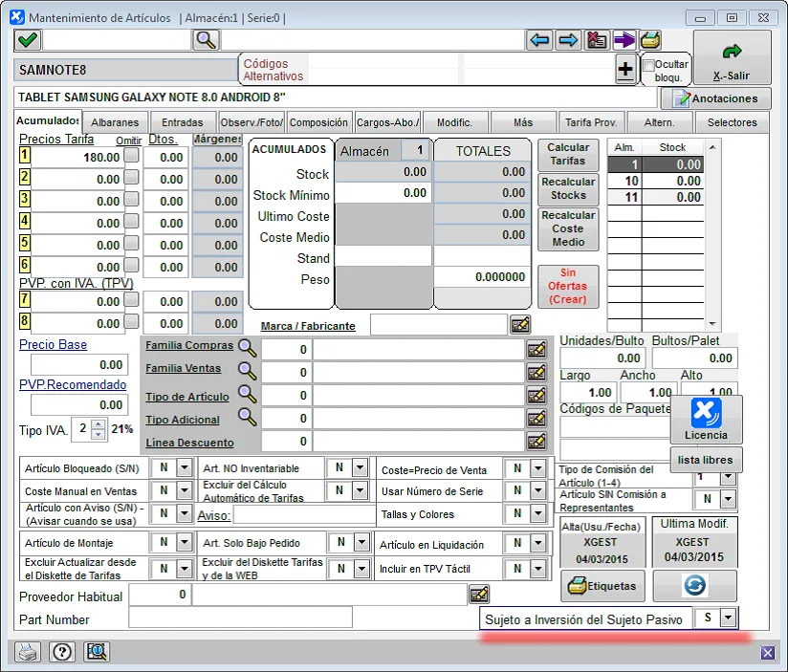This screenshot has width=788, height=672.
Task: Check Omitir box for price tariff 1
Action: 132,156
